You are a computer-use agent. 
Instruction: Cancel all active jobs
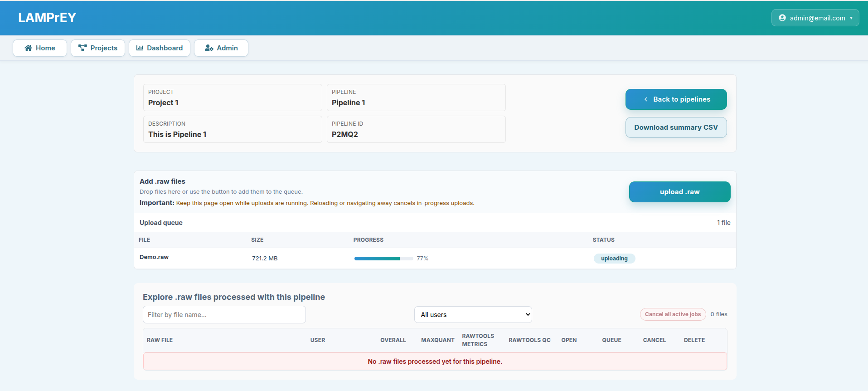pyautogui.click(x=673, y=314)
